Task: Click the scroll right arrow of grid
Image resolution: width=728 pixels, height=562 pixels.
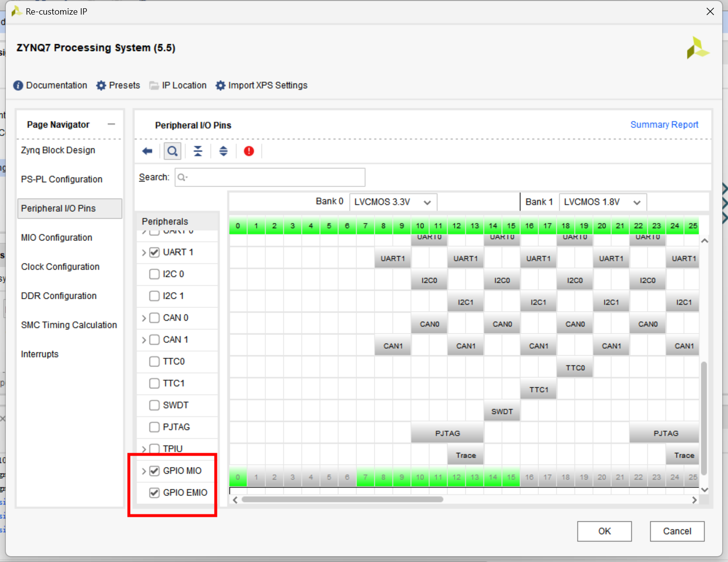Action: pos(695,500)
